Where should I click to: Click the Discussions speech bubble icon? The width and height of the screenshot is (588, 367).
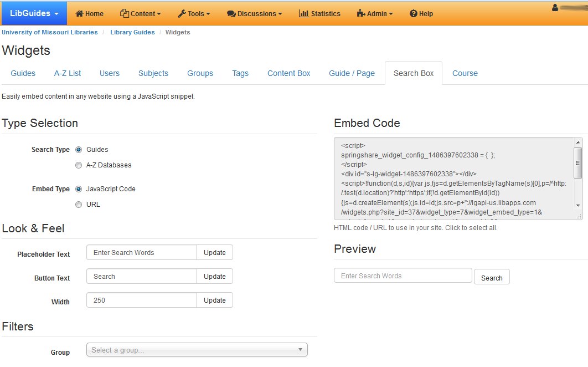[231, 13]
